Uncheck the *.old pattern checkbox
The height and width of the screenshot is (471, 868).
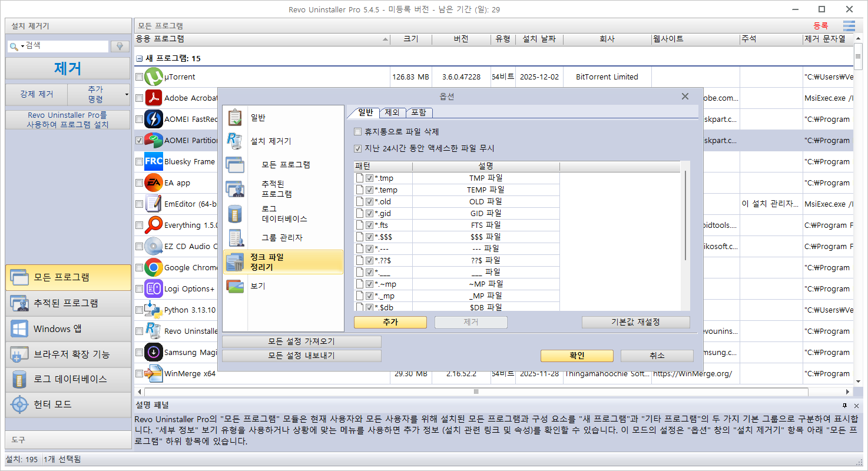tap(370, 202)
